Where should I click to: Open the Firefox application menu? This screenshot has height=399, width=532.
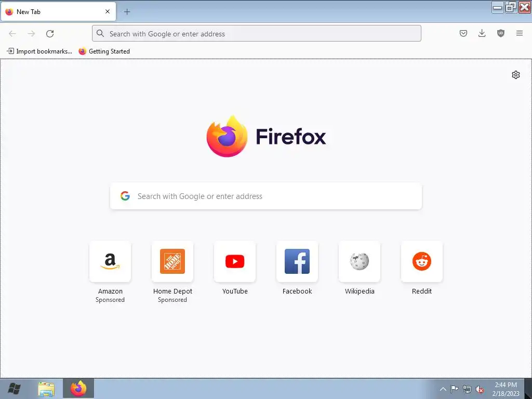point(519,33)
